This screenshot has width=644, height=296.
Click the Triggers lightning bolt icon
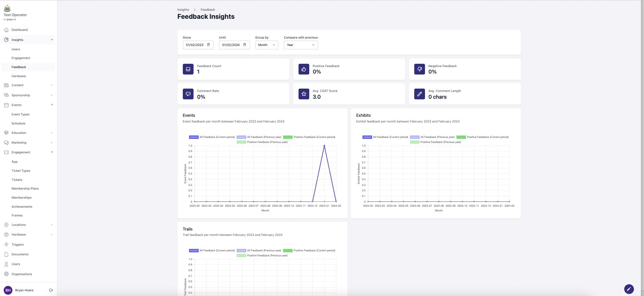point(6,245)
